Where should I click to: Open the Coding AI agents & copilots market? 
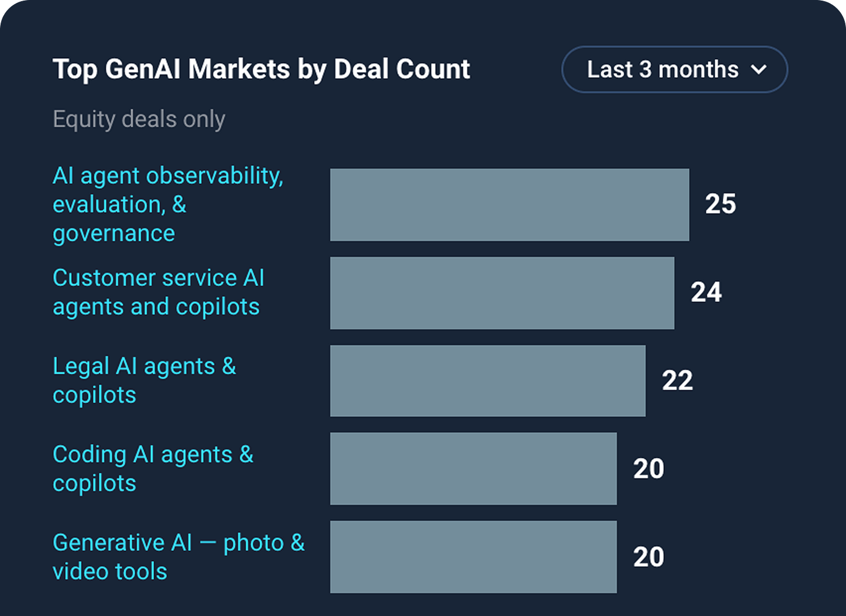click(x=153, y=468)
